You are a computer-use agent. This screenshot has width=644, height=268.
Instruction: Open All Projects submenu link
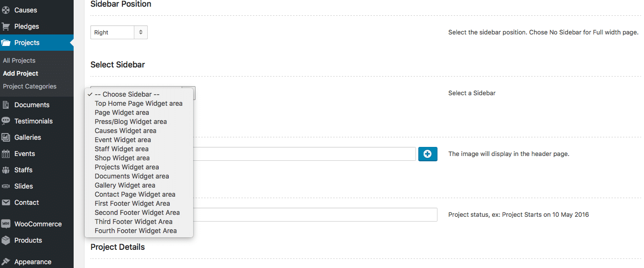19,60
